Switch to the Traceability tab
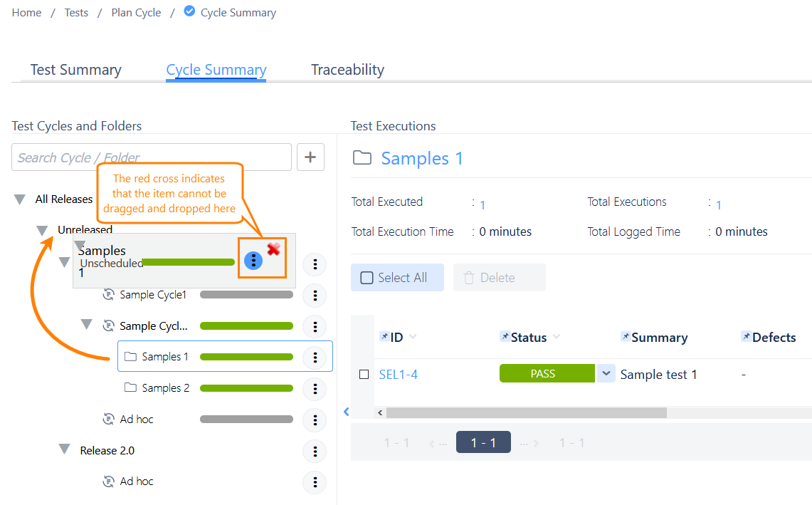 347,70
